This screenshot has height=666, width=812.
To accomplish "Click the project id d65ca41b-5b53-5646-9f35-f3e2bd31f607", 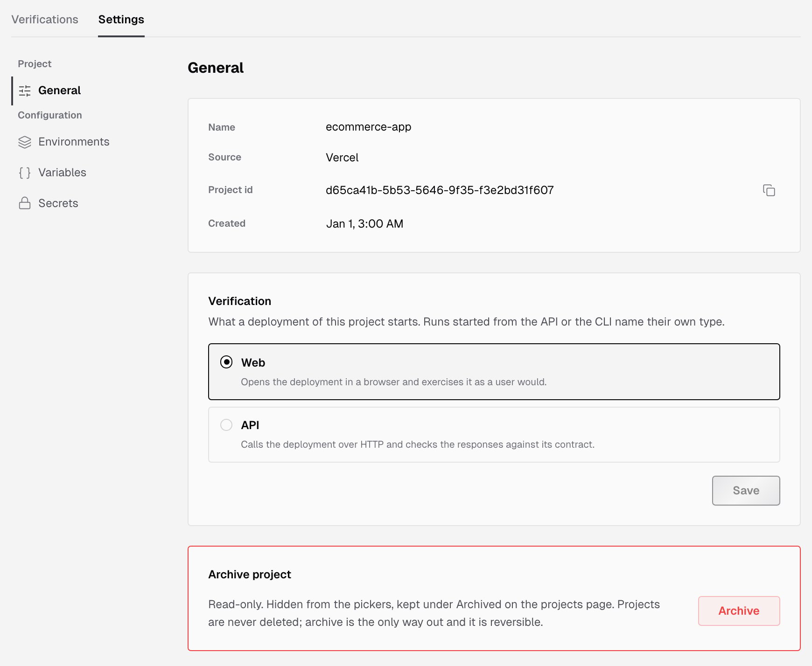I will point(440,190).
